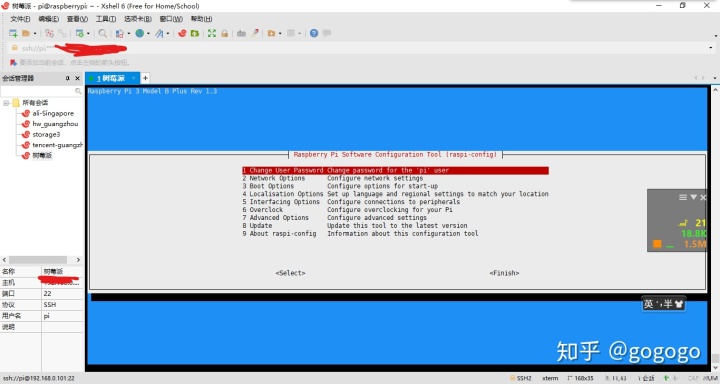Click the highlight pen toolbar icon
Screen dimensions: 720x384
(254, 33)
